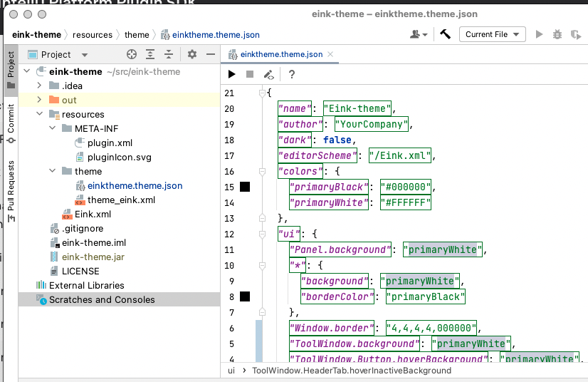This screenshot has width=588, height=382.
Task: Click the editor toolbar stop button
Action: pyautogui.click(x=250, y=74)
